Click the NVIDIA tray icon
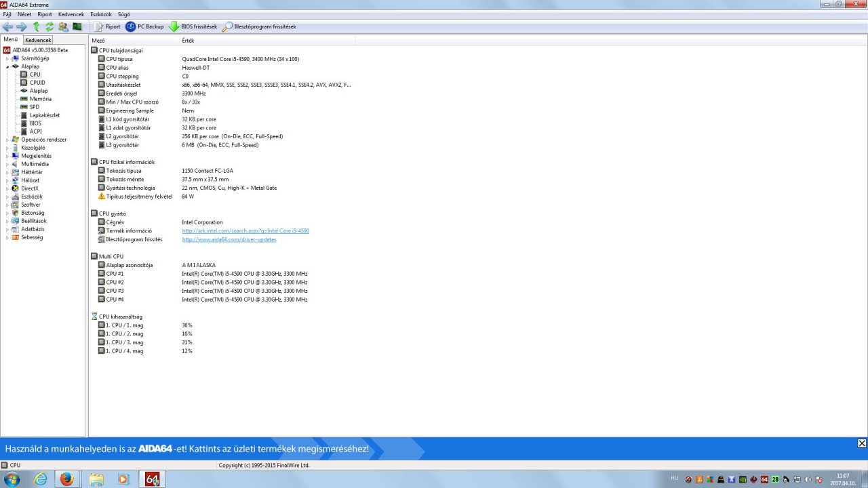This screenshot has width=868, height=488. coord(743,479)
